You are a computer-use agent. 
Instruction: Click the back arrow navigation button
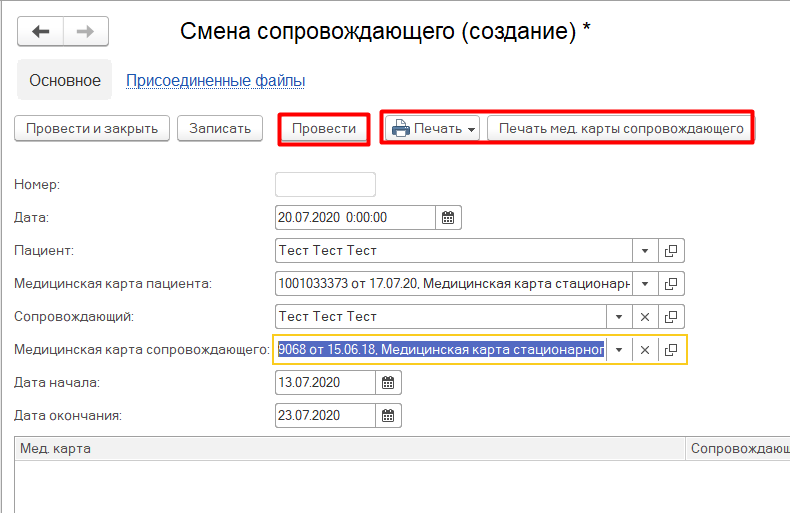40,32
